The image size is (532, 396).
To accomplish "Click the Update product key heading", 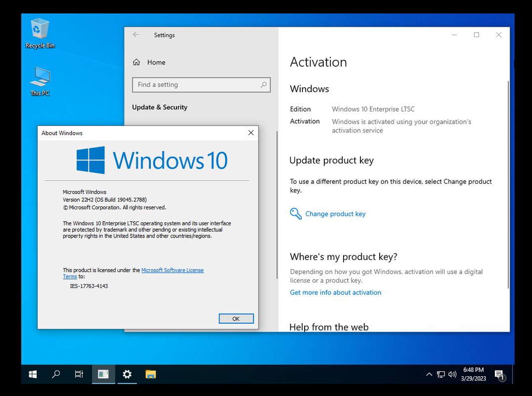I will [331, 160].
